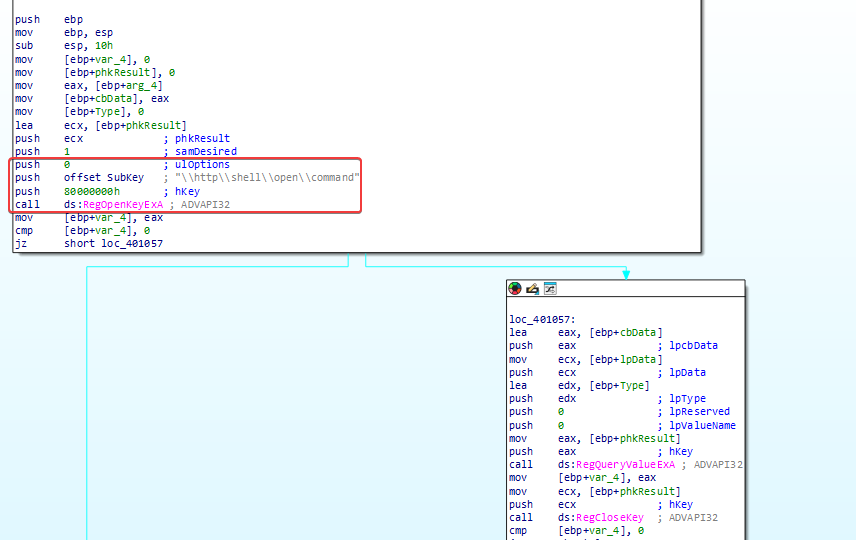The image size is (856, 540).
Task: Select 'mov ecx, [ebp+phkResult]' instruction
Action: 595,491
